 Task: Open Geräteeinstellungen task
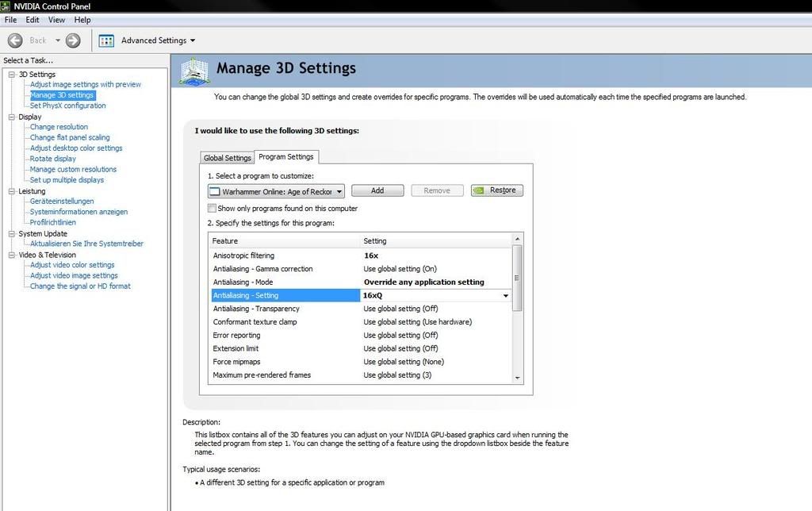(62, 202)
